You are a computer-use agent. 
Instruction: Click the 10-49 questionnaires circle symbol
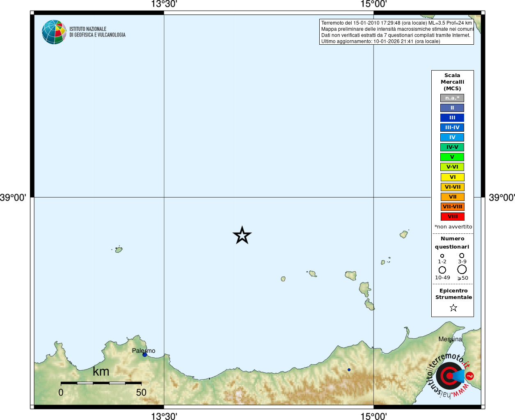pos(442,270)
